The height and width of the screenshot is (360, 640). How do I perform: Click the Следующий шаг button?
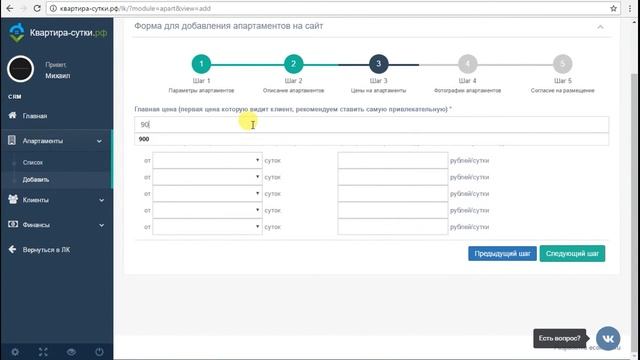pyautogui.click(x=572, y=253)
